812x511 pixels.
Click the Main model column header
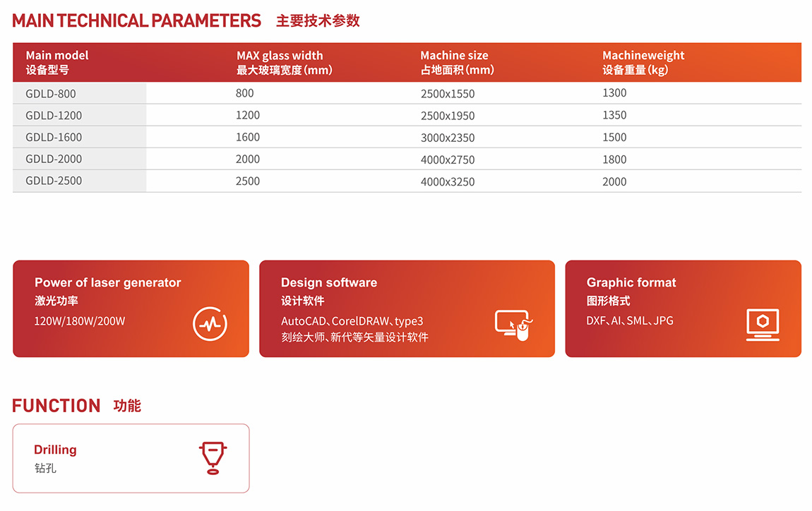click(57, 62)
